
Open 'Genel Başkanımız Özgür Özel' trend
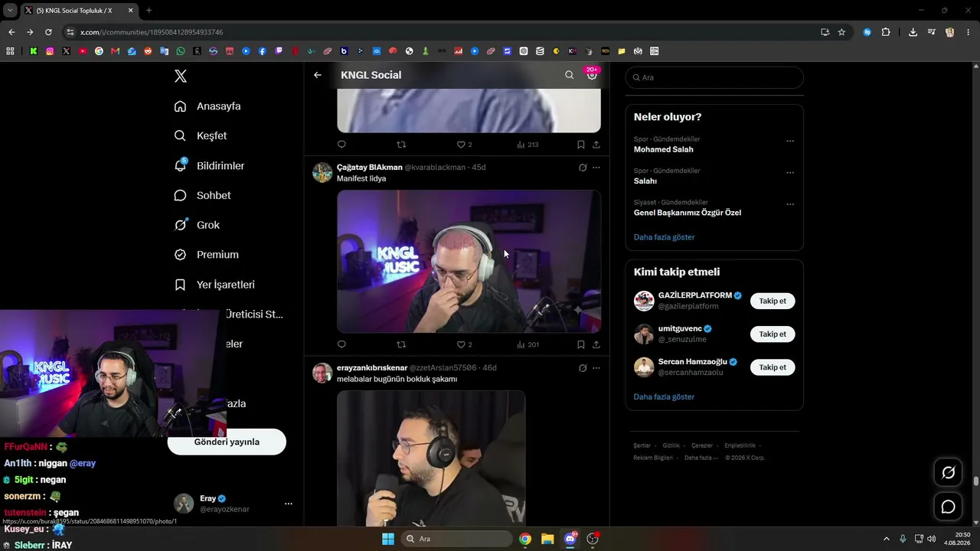[x=688, y=213]
